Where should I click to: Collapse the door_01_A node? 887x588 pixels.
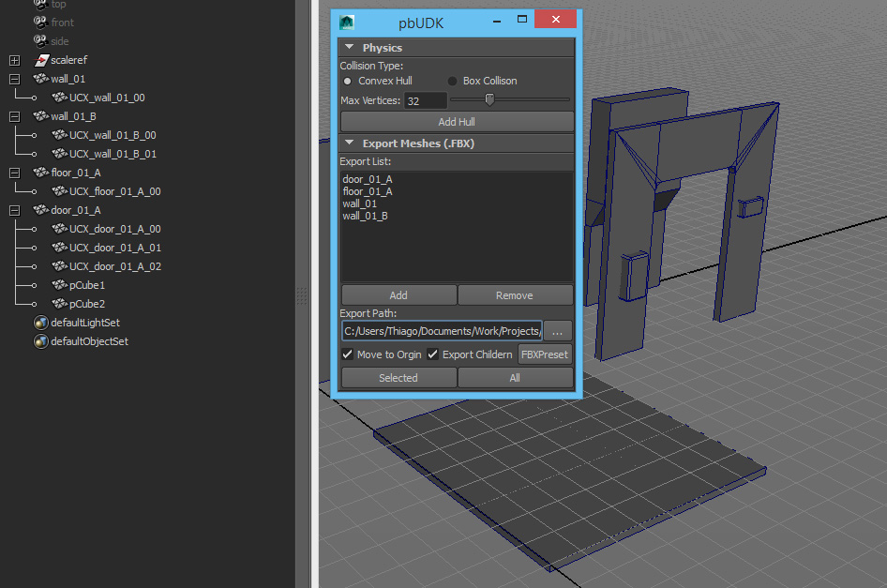click(x=15, y=210)
